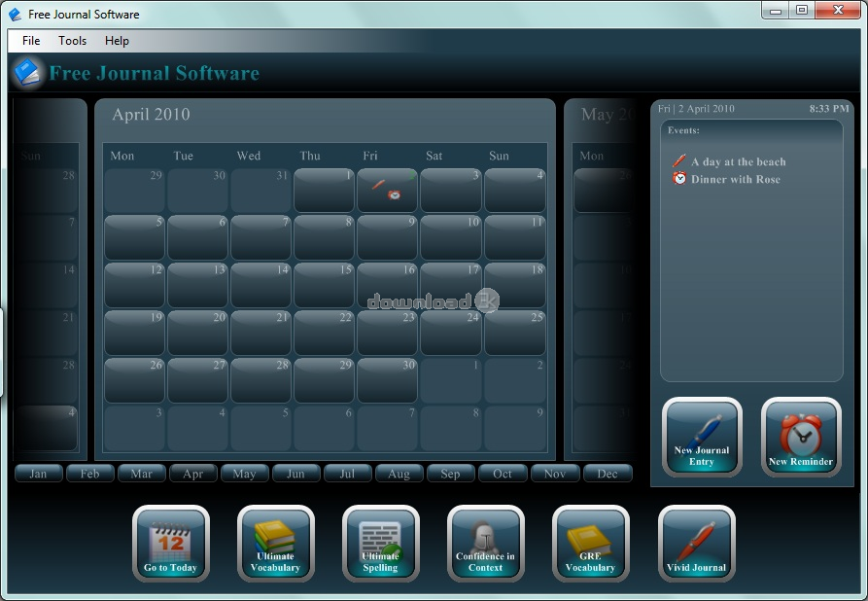Screen dimensions: 868x601
Task: Select April 30 Friday cell
Action: (387, 380)
